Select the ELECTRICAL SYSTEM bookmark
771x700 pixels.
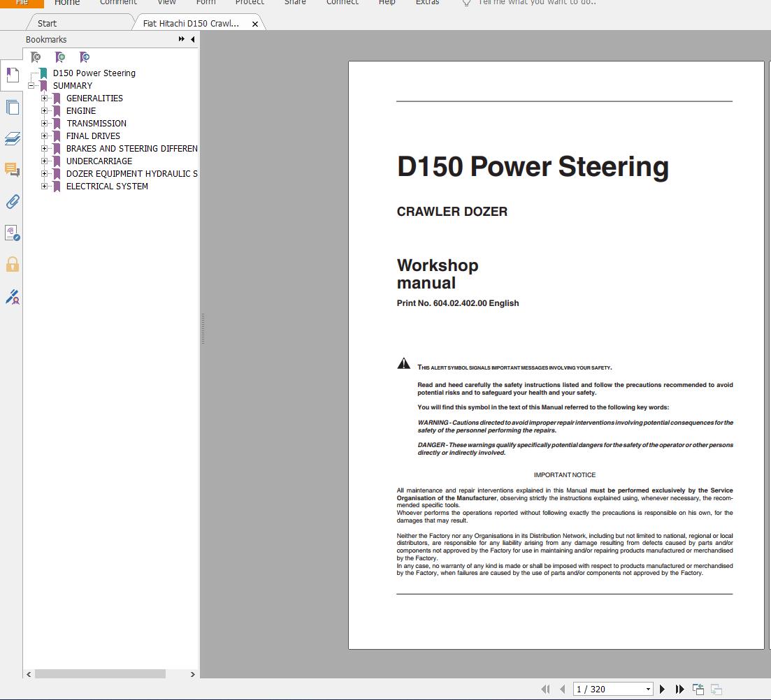pos(107,187)
